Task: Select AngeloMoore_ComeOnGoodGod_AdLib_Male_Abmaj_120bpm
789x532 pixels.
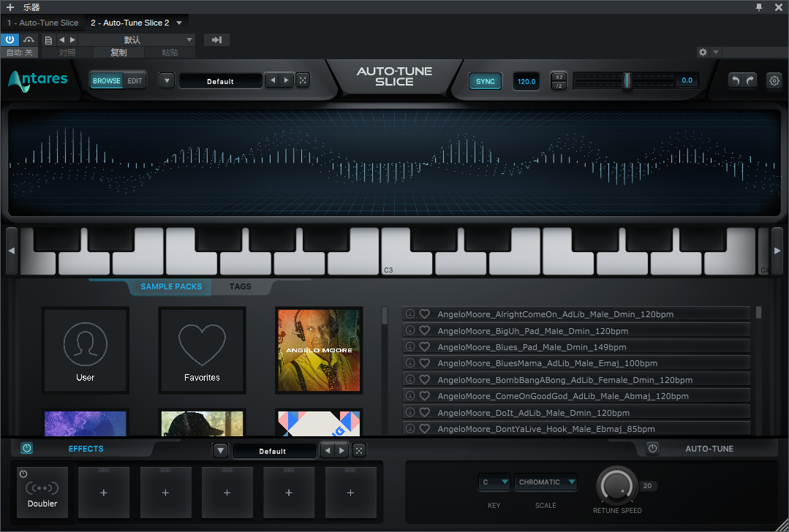Action: click(x=576, y=396)
